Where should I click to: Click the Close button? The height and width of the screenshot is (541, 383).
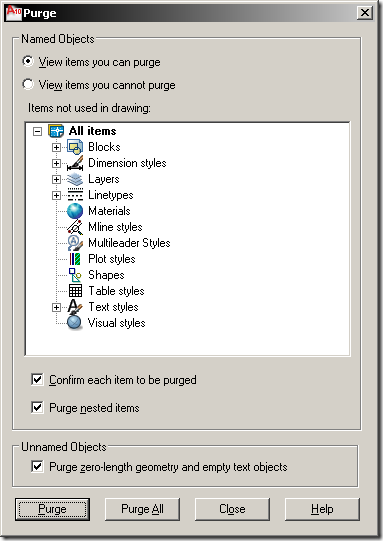coord(232,509)
